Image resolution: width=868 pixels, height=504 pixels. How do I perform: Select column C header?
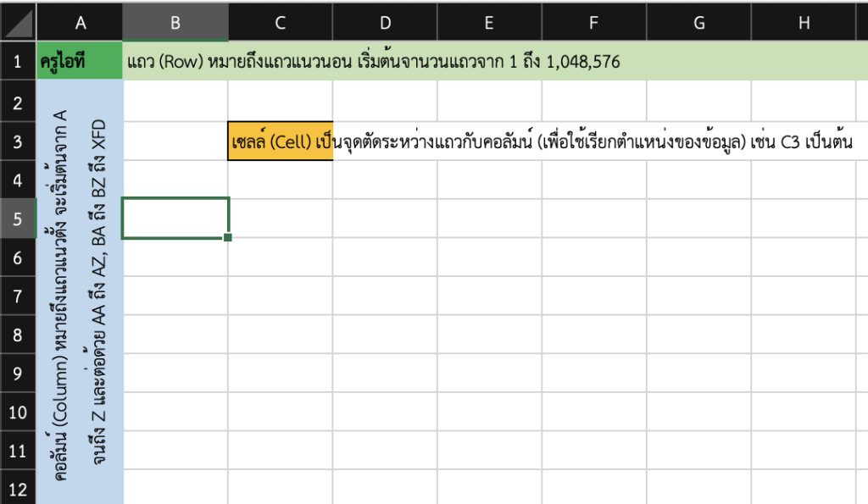click(x=280, y=22)
